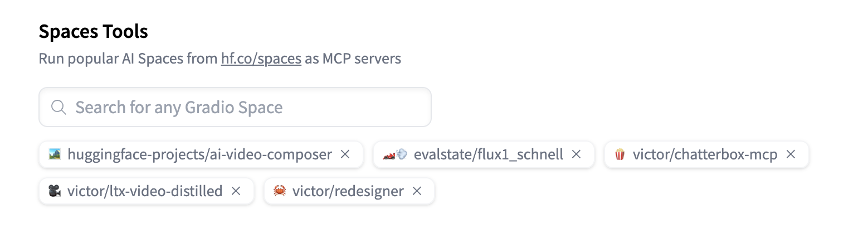
Task: Click the "Run popular AI Spaces" description text
Action: coord(128,59)
